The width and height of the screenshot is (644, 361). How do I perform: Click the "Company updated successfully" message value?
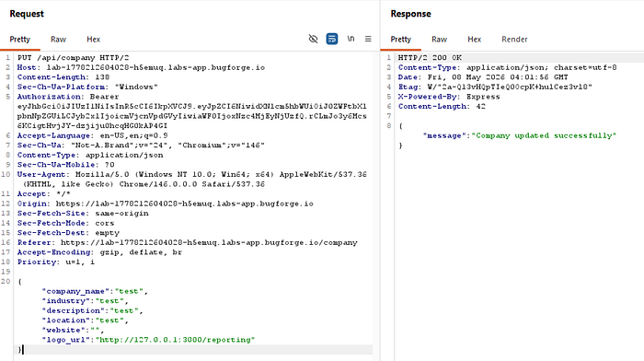(544, 135)
